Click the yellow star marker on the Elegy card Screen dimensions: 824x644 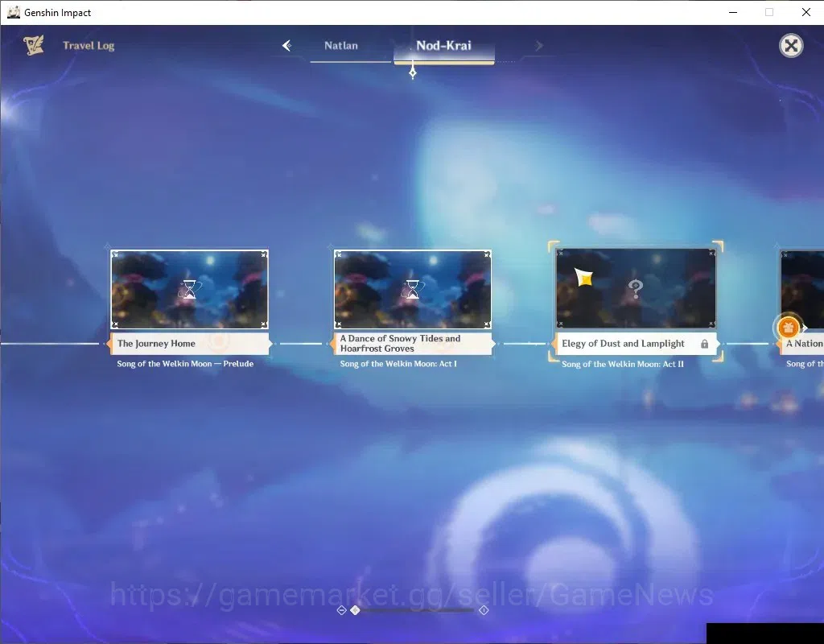(584, 277)
